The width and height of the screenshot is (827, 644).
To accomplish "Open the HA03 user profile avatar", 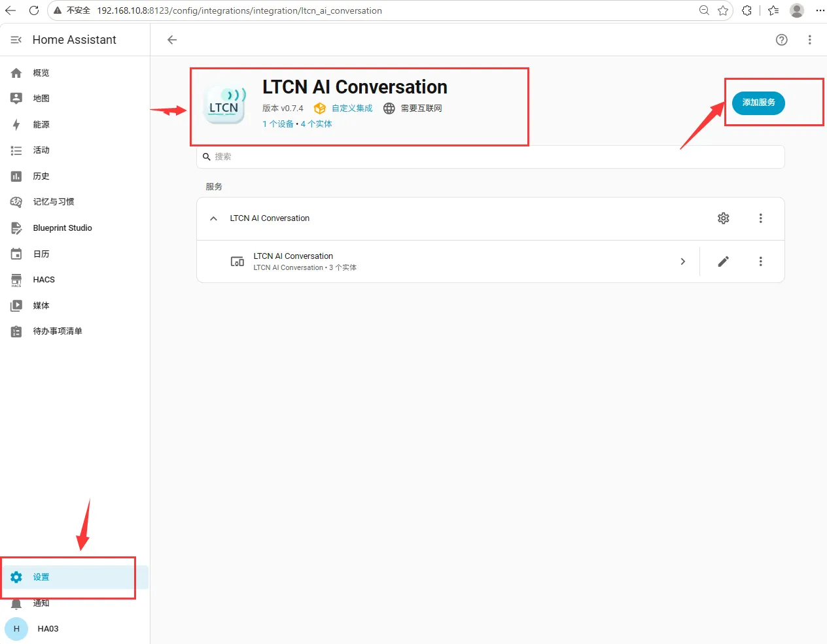I will click(16, 629).
